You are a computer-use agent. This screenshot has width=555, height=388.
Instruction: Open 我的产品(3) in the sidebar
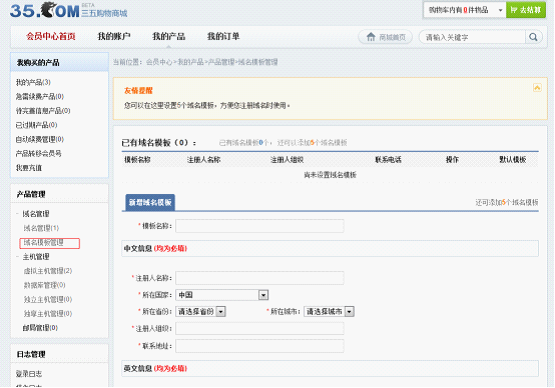[x=33, y=82]
